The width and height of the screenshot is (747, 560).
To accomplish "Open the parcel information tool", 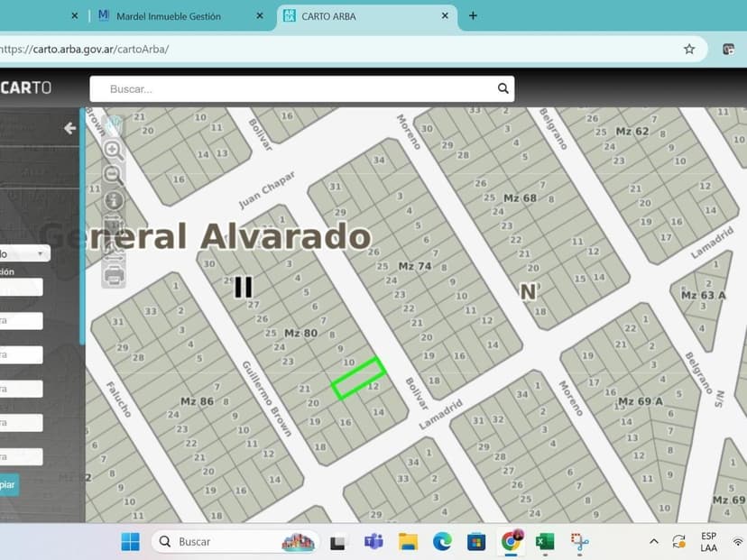I will coord(113,199).
